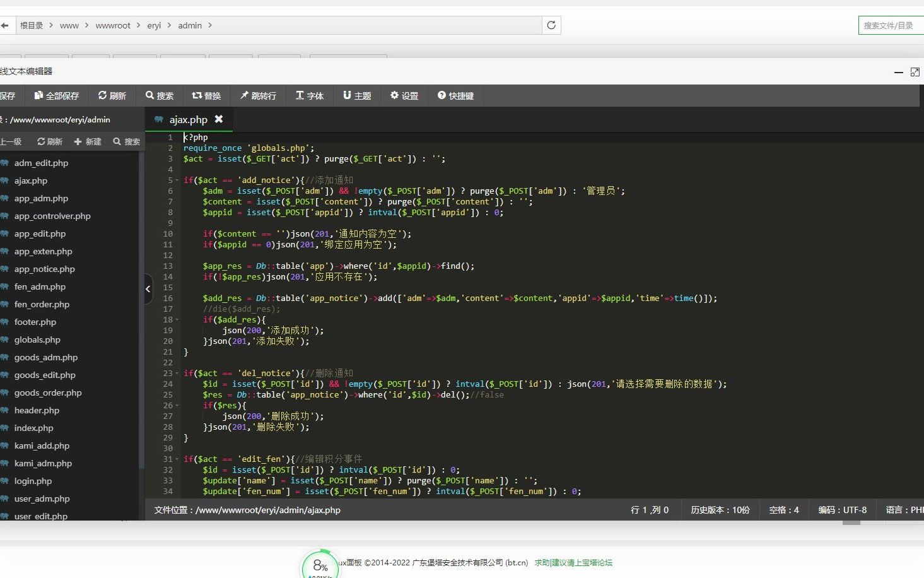924x578 pixels.
Task: Open header.php in file tree
Action: (x=37, y=410)
